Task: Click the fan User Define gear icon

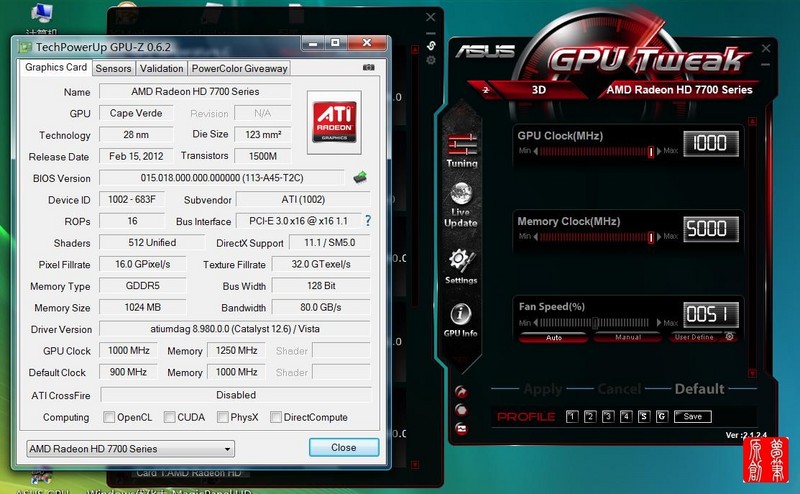Action: pyautogui.click(x=730, y=337)
